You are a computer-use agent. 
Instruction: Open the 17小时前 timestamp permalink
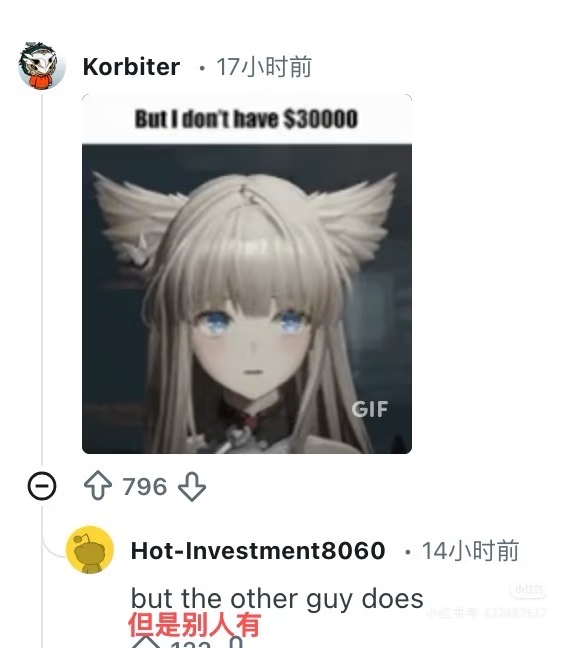[x=264, y=67]
